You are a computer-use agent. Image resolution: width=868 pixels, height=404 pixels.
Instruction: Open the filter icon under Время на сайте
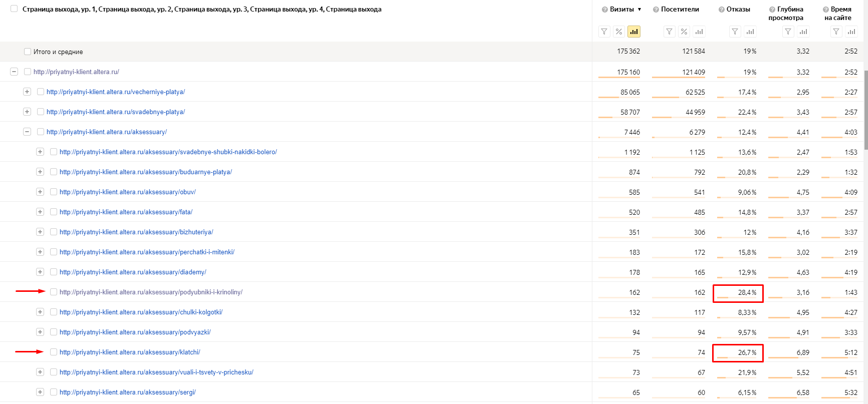tap(836, 32)
